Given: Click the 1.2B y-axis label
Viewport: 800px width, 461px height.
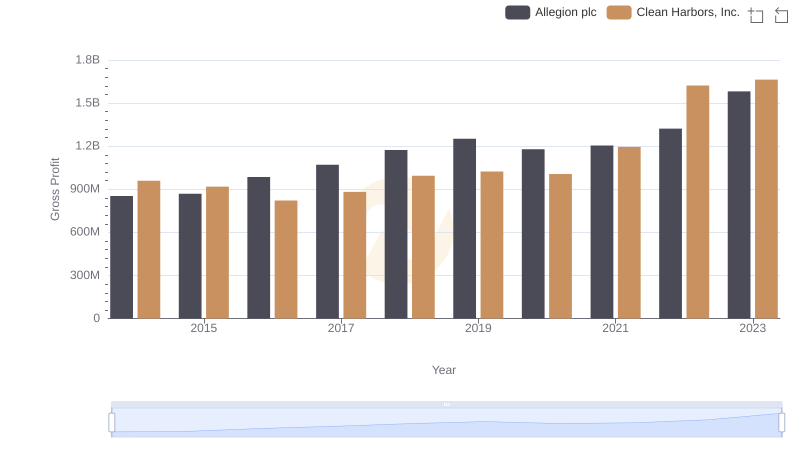Looking at the screenshot, I should 88,146.
